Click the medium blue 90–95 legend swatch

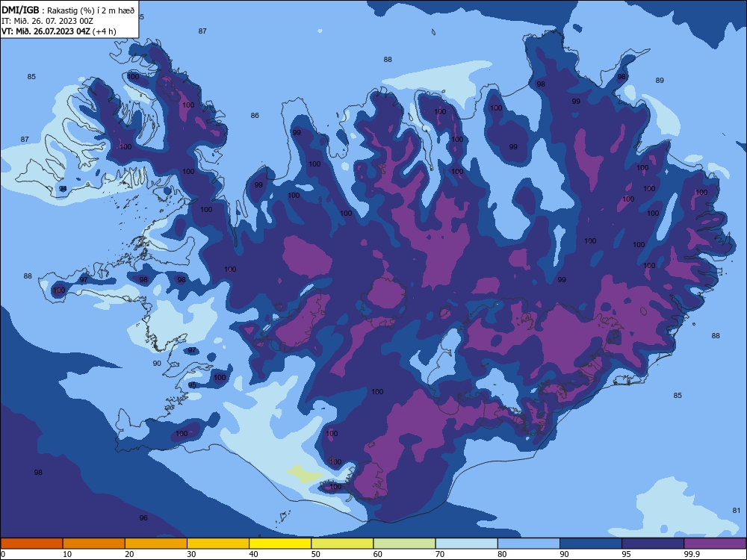point(591,544)
